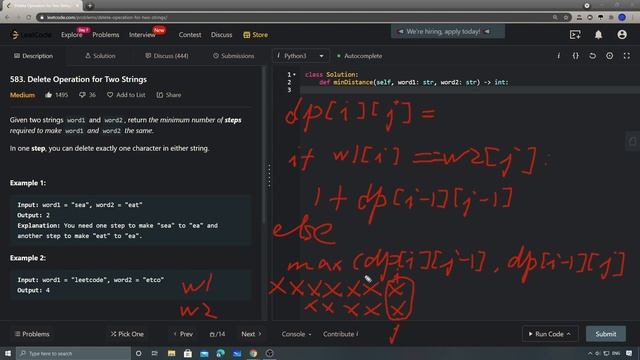
Task: Open the Discuss nav link
Action: 221,35
